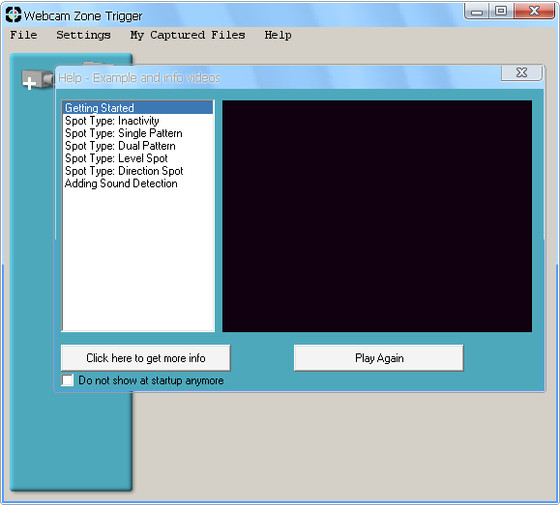Screen dimensions: 560x505
Task: Open My Captured Files menu
Action: pos(188,35)
